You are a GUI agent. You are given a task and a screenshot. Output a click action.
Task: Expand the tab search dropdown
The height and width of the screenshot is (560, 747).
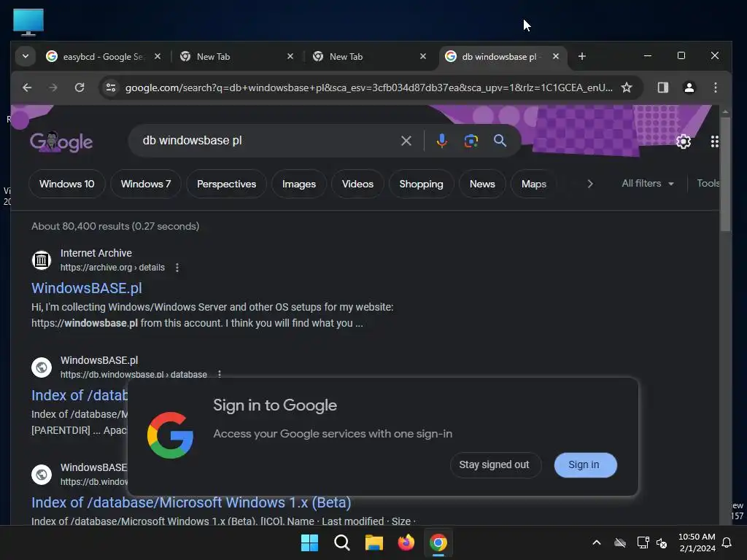[26, 56]
